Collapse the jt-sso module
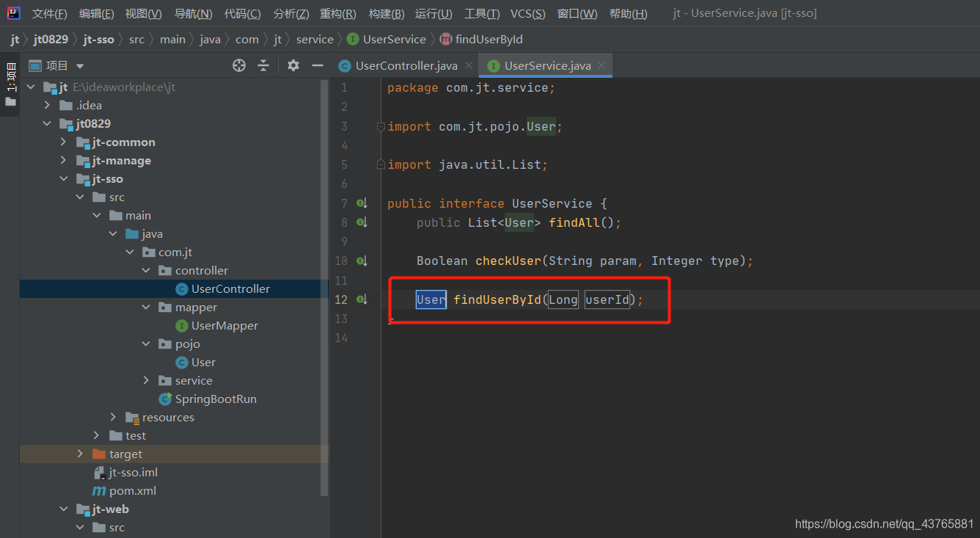Image resolution: width=980 pixels, height=538 pixels. (64, 178)
